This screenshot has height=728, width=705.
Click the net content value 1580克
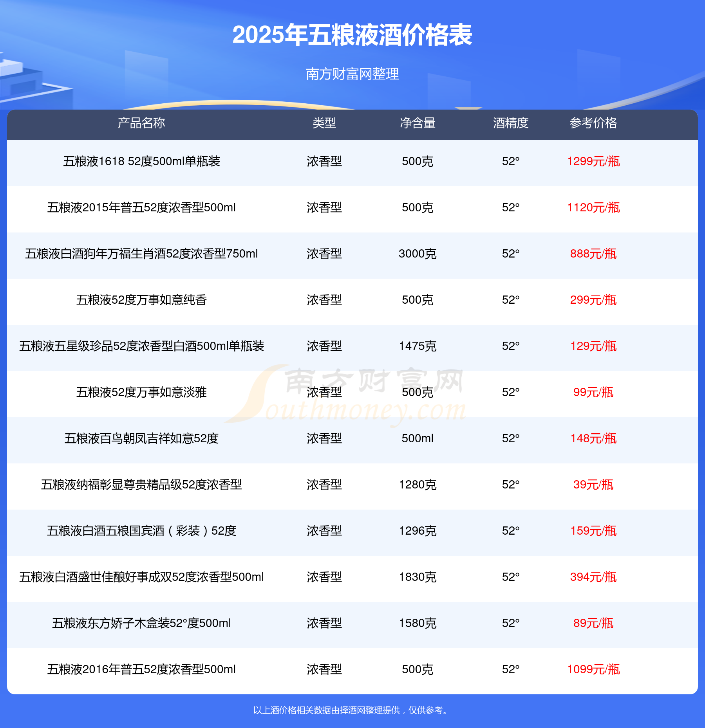[x=418, y=623]
